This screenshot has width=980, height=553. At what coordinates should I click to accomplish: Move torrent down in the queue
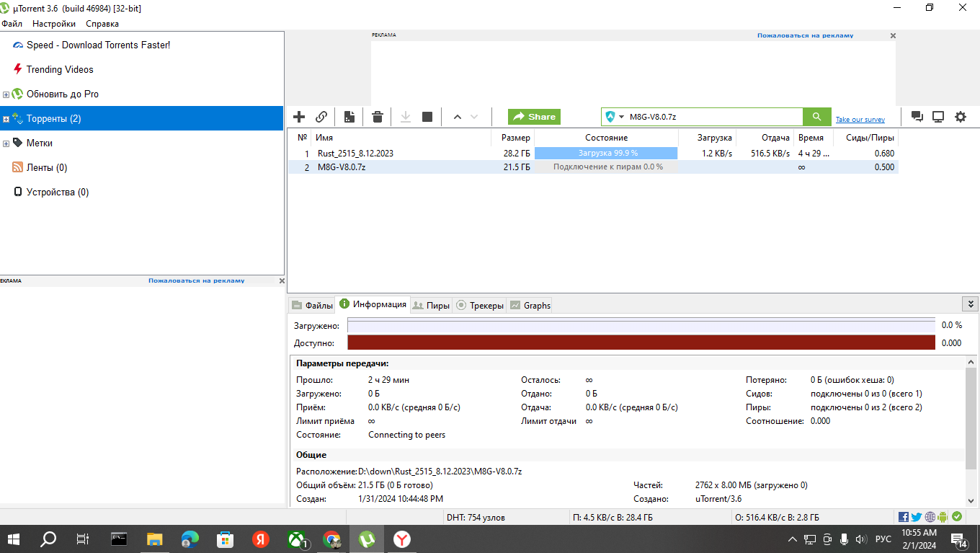[x=474, y=117]
